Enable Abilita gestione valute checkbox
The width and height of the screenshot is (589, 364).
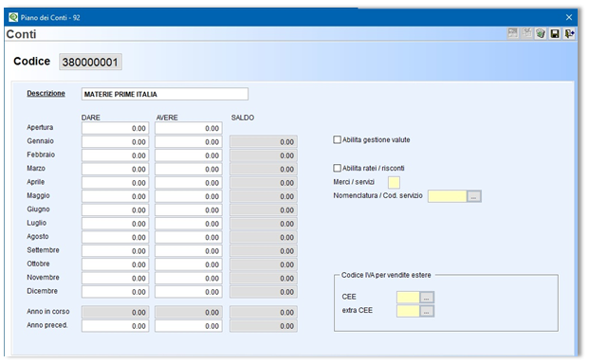pos(337,139)
